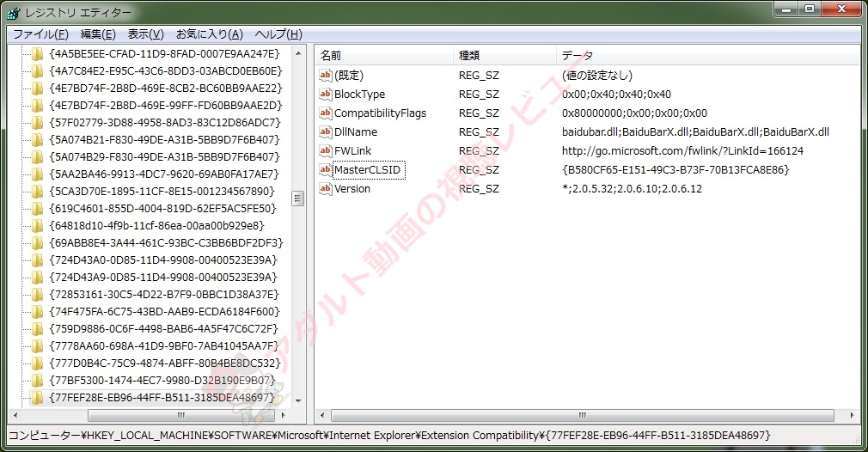This screenshot has width=868, height=452.
Task: Click string value icon beside CompatibilityFlags
Action: pos(326,113)
